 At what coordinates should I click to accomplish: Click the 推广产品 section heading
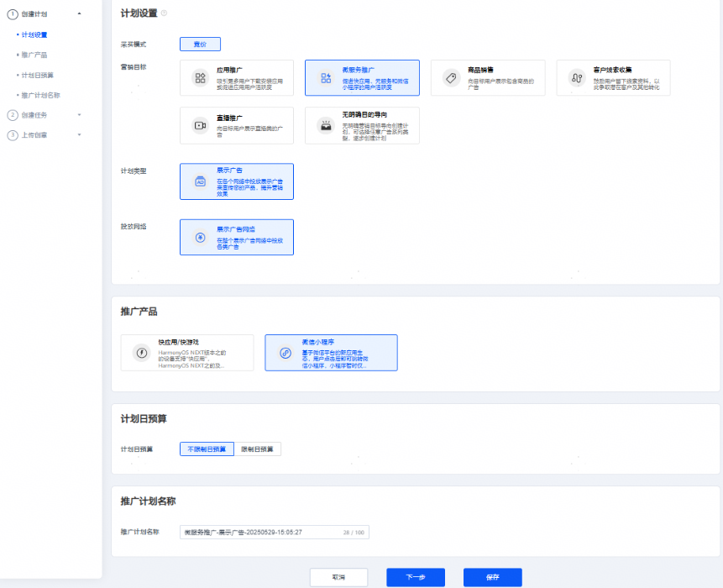click(139, 312)
